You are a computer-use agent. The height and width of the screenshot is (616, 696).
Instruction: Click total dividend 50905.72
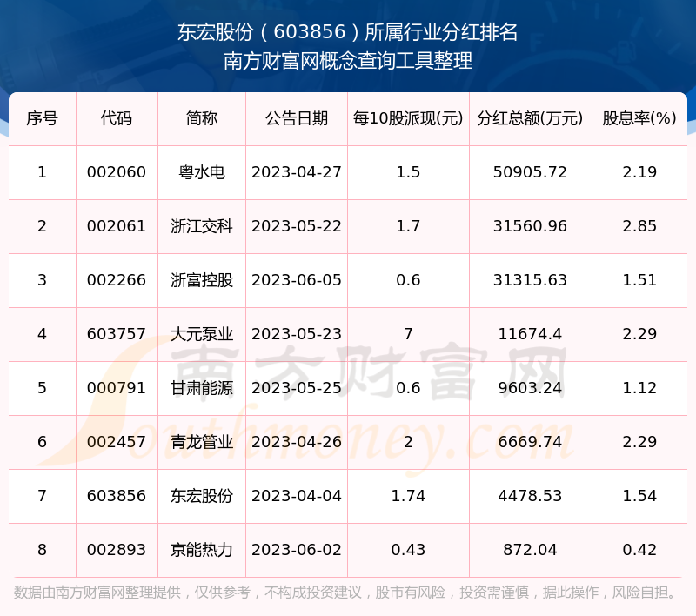click(x=530, y=172)
